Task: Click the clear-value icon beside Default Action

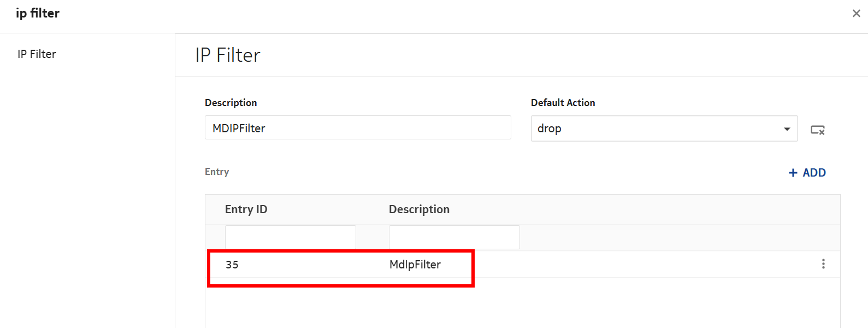Action: (817, 130)
